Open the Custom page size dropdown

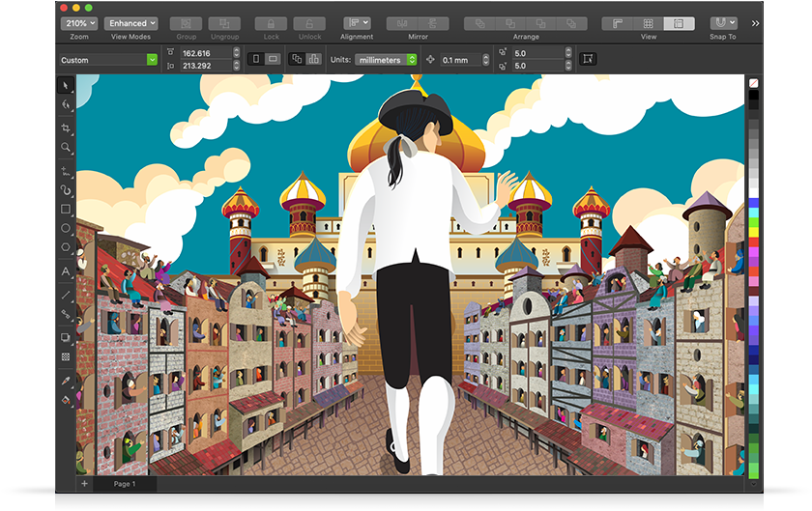pos(108,60)
